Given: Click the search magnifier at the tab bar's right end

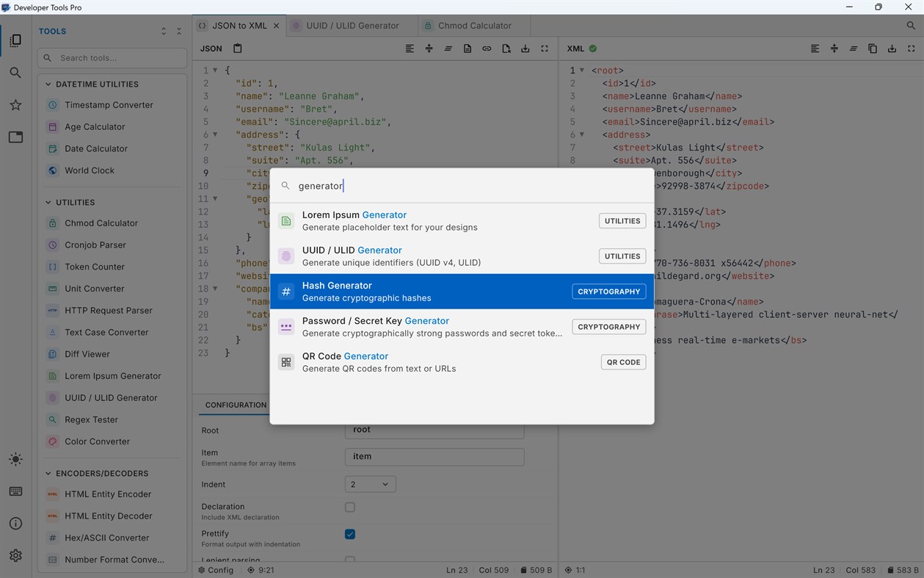Looking at the screenshot, I should click(x=911, y=25).
